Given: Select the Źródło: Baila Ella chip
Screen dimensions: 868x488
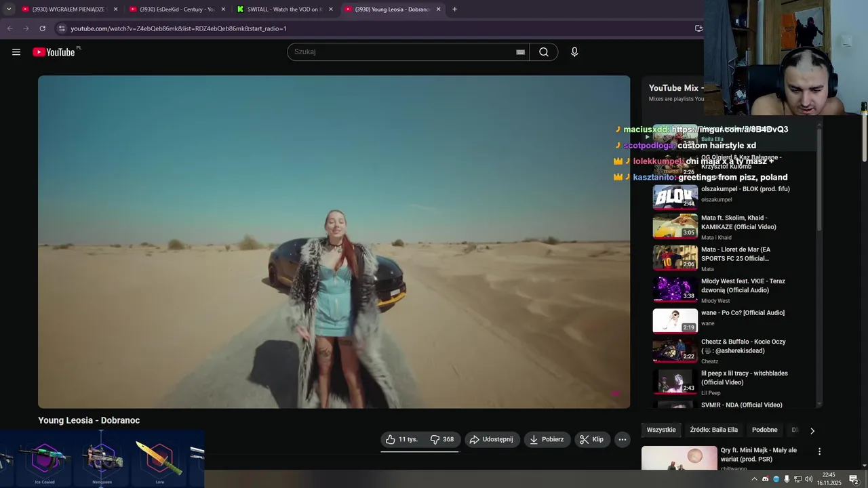Looking at the screenshot, I should pyautogui.click(x=713, y=430).
